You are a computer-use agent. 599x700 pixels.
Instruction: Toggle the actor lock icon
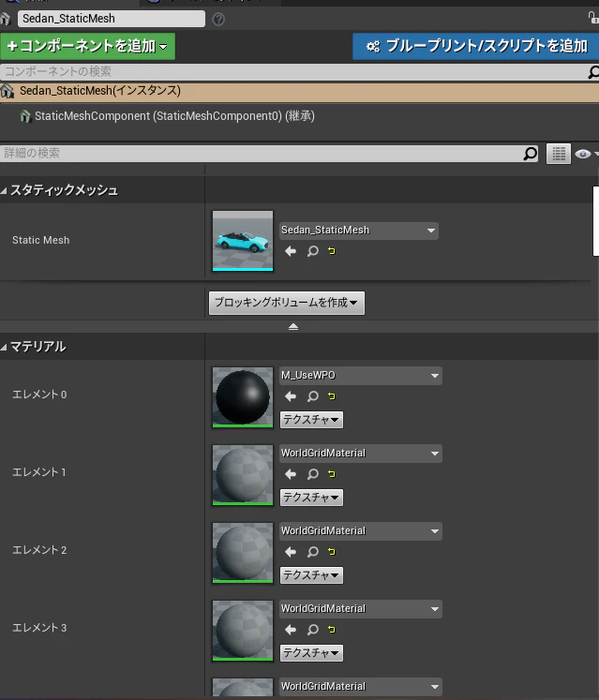[x=593, y=18]
